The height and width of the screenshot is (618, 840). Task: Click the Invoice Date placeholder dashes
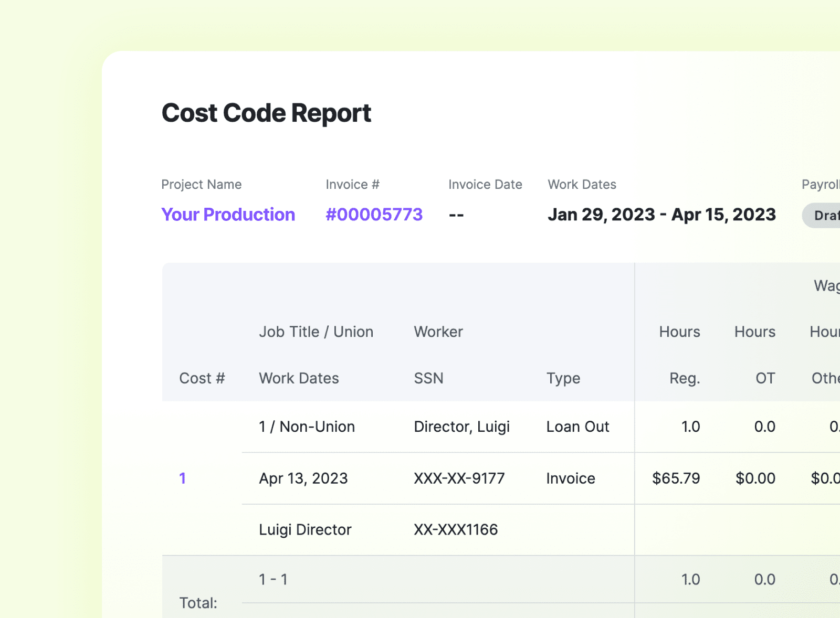(x=456, y=215)
